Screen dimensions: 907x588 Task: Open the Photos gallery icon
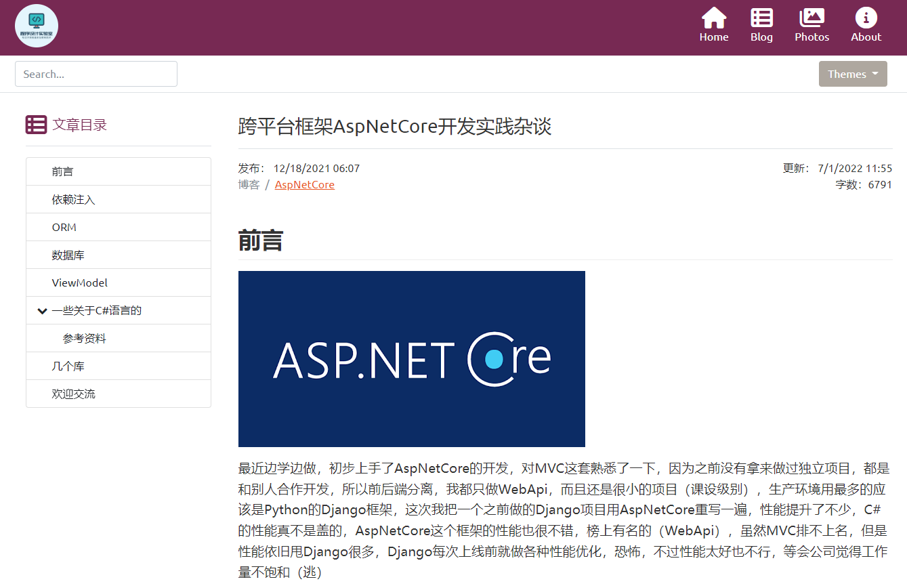(811, 18)
